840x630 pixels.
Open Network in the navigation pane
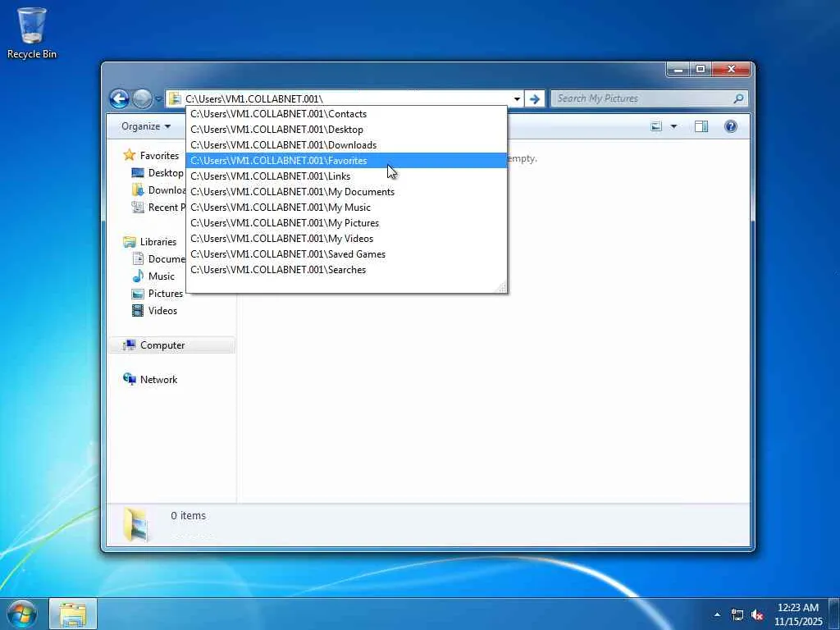(x=158, y=380)
